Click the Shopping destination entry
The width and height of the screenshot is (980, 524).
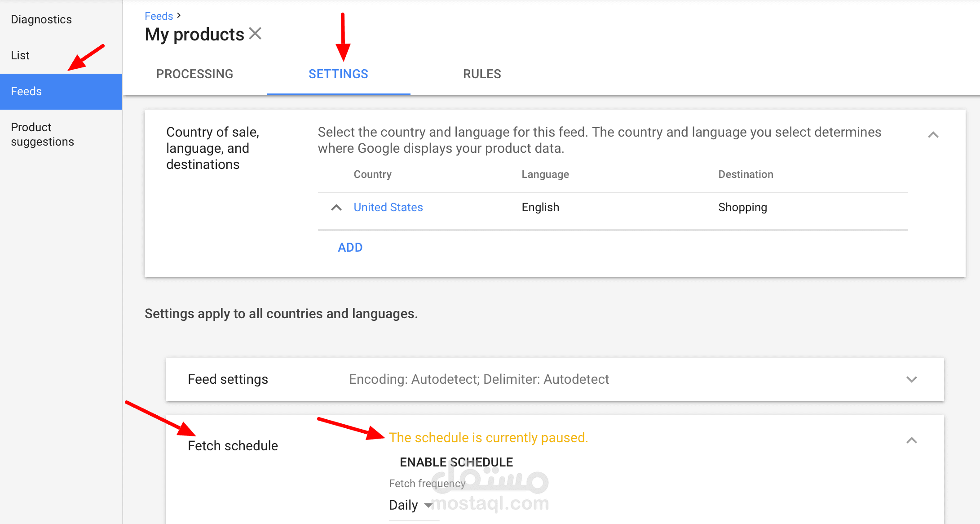coord(742,207)
